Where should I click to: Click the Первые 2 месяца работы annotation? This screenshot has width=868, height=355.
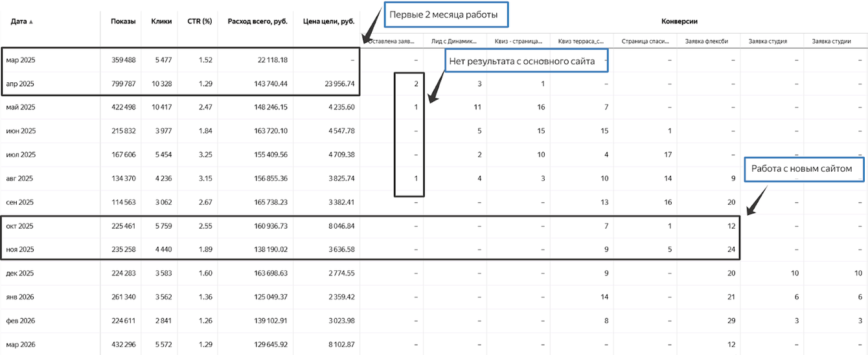point(446,14)
